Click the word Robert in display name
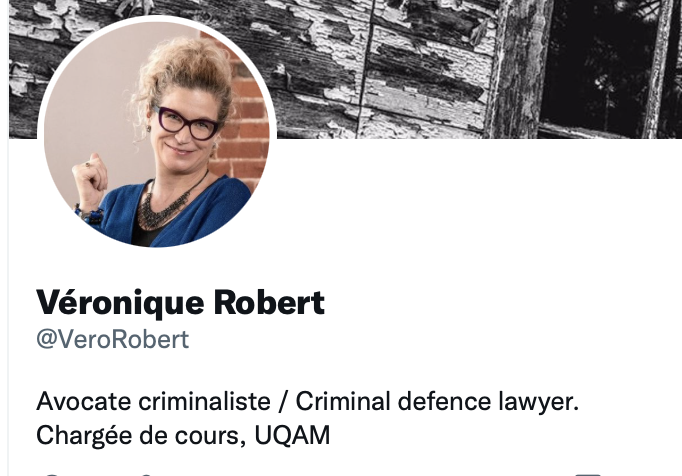The height and width of the screenshot is (476, 682). 269,302
